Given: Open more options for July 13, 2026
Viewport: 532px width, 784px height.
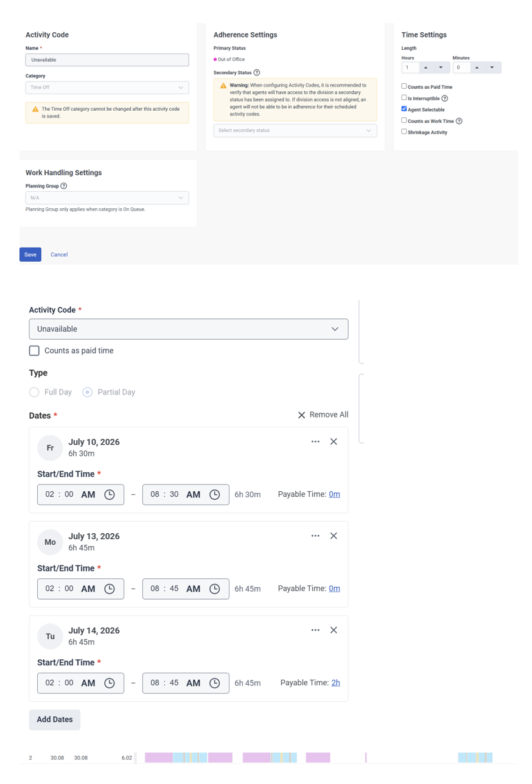Looking at the screenshot, I should pyautogui.click(x=315, y=536).
